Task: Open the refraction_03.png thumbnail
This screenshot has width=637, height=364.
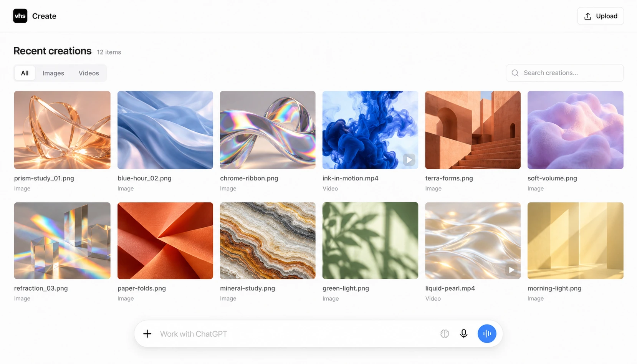Action: click(x=62, y=241)
